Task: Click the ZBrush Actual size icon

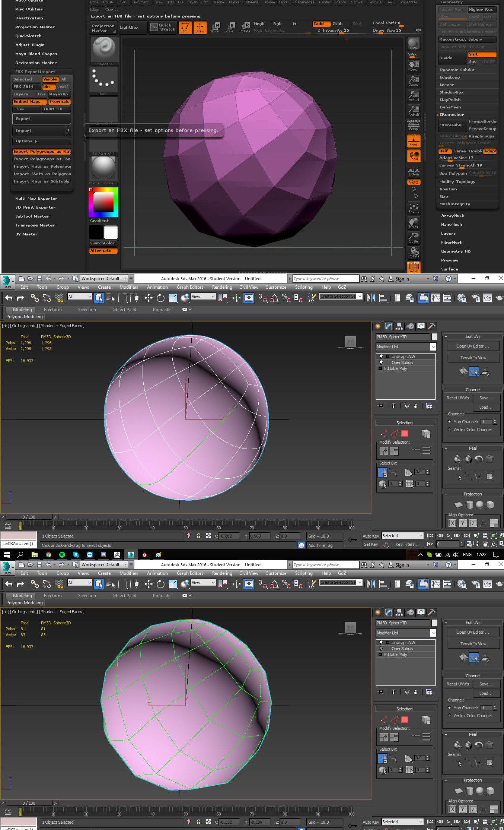Action: point(414,96)
